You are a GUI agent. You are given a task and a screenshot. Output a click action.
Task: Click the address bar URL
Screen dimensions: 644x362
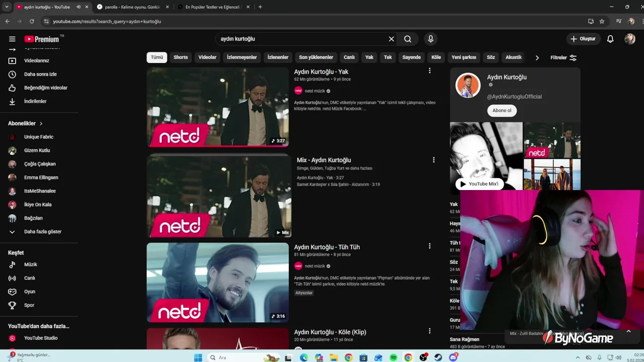click(x=107, y=22)
